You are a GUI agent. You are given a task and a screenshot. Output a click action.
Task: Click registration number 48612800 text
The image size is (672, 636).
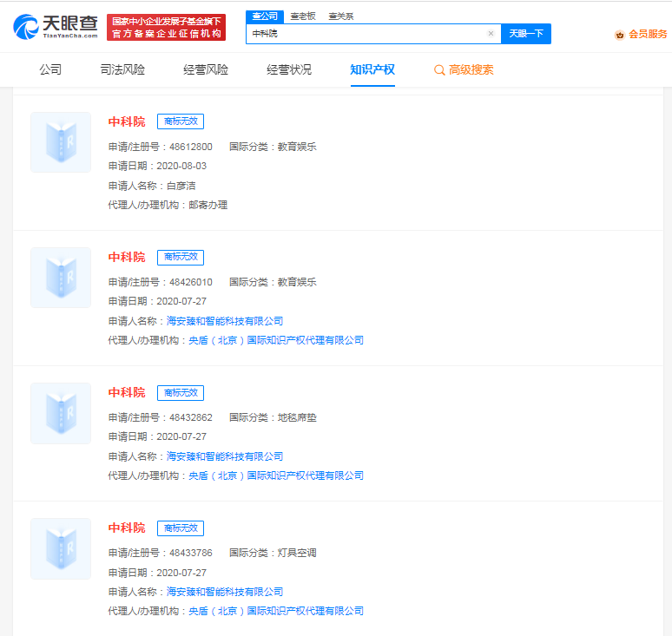click(x=191, y=147)
